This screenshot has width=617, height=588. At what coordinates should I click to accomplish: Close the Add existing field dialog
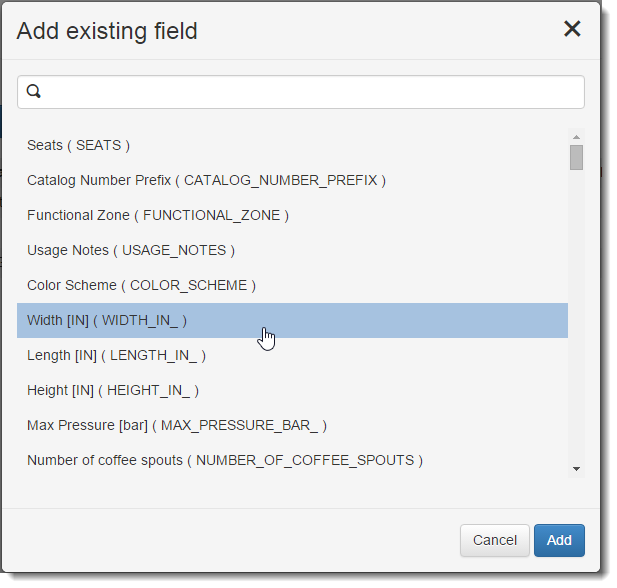(572, 29)
